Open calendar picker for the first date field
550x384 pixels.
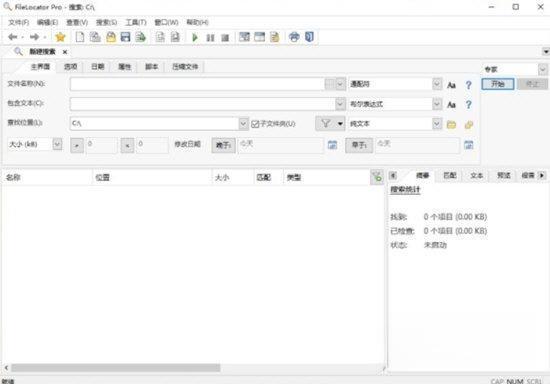tap(332, 144)
